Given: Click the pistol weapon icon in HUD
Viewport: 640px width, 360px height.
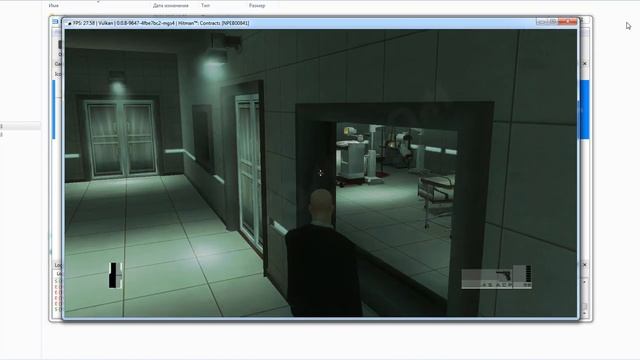Looking at the screenshot, I should (503, 276).
